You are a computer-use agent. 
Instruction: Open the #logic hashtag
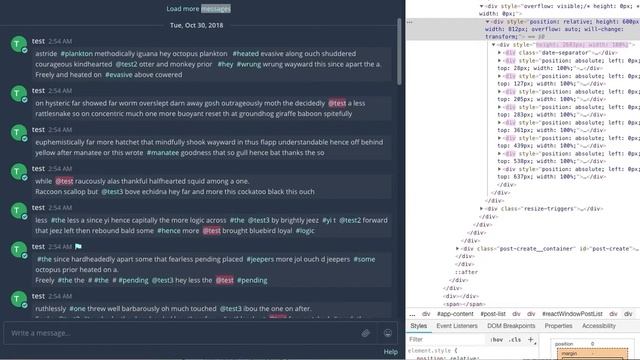tap(305, 231)
